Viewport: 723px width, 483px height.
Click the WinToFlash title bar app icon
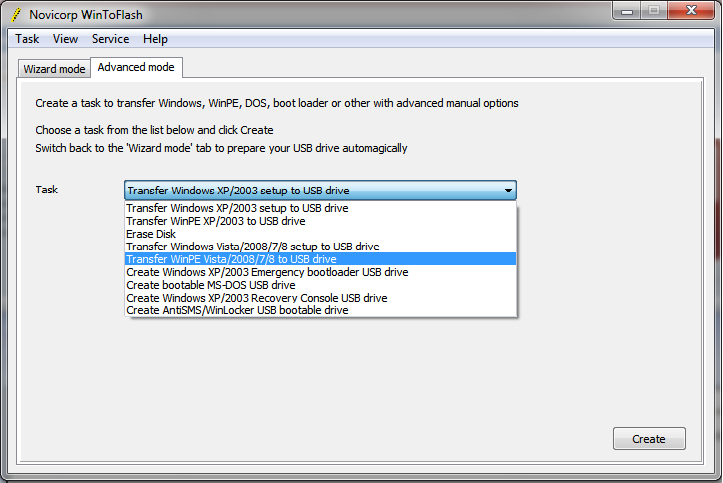[16, 15]
